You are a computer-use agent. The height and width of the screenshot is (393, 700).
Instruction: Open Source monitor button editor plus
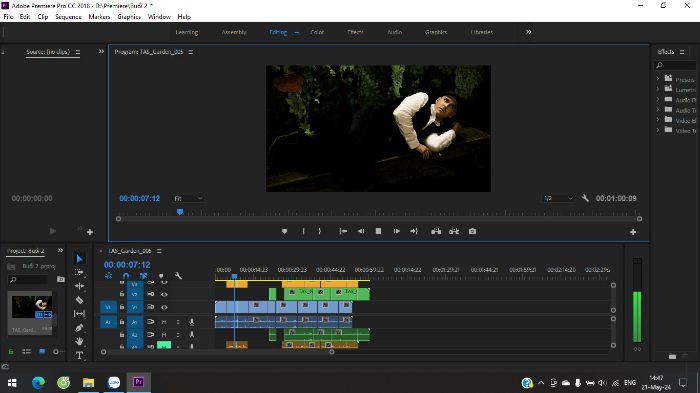pos(90,232)
